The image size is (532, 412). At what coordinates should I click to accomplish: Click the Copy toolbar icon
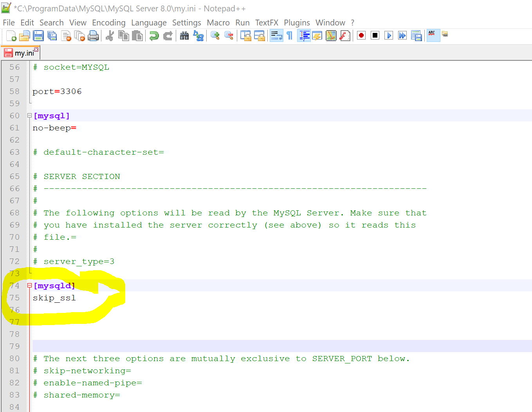(x=123, y=36)
